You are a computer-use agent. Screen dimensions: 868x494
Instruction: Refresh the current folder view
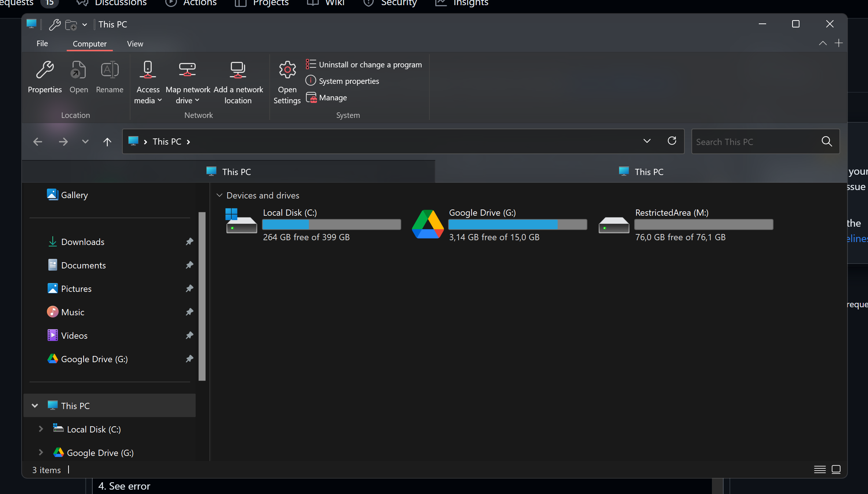click(672, 141)
